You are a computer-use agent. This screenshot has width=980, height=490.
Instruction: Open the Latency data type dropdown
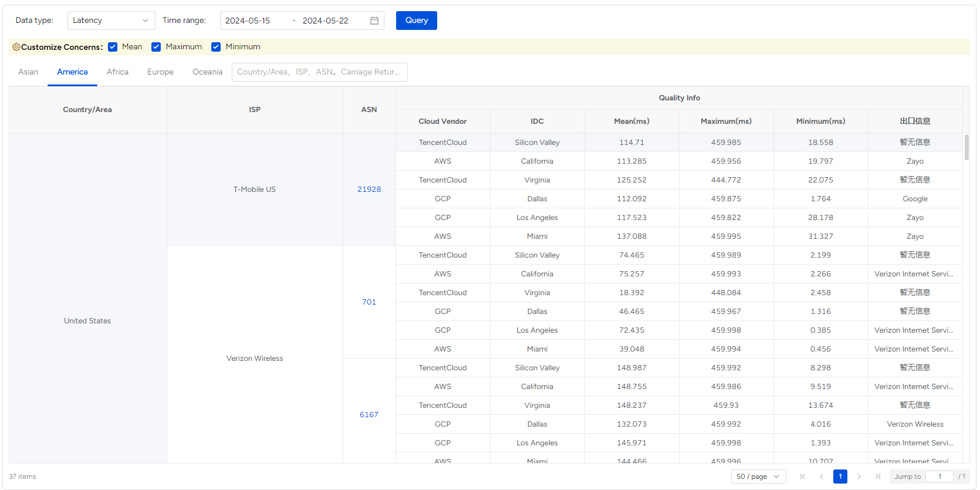[111, 21]
